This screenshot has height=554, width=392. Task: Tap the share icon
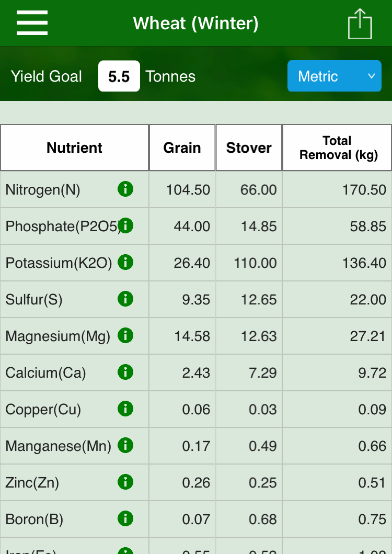360,24
